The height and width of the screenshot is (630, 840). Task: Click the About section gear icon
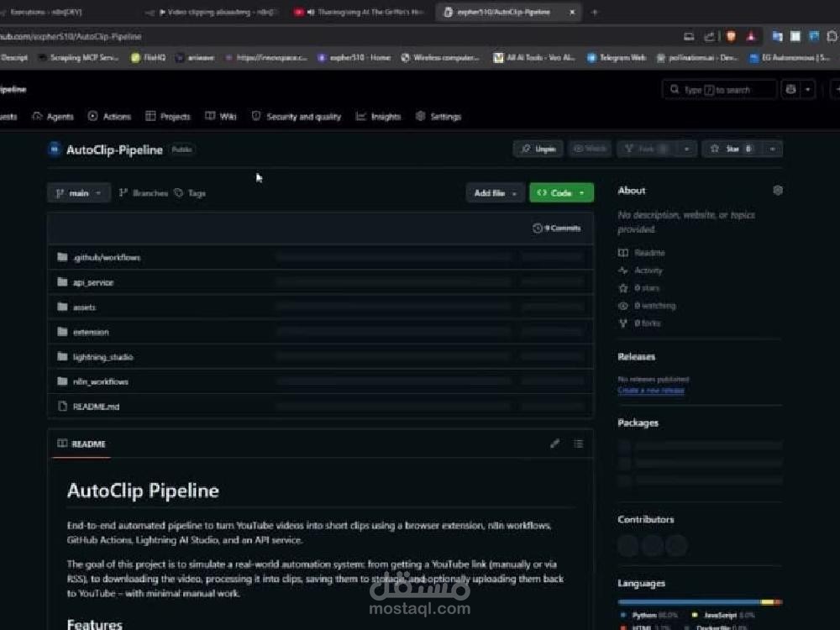click(778, 190)
